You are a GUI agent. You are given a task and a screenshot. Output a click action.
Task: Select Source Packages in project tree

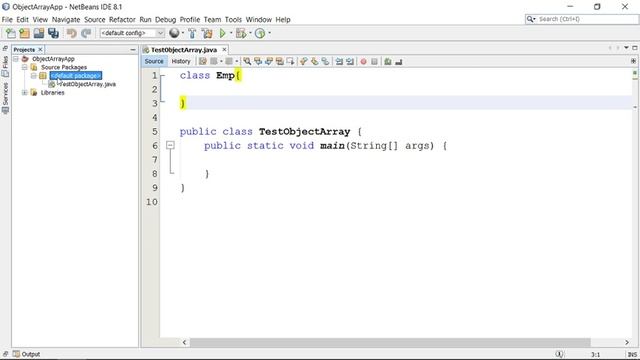(x=64, y=67)
